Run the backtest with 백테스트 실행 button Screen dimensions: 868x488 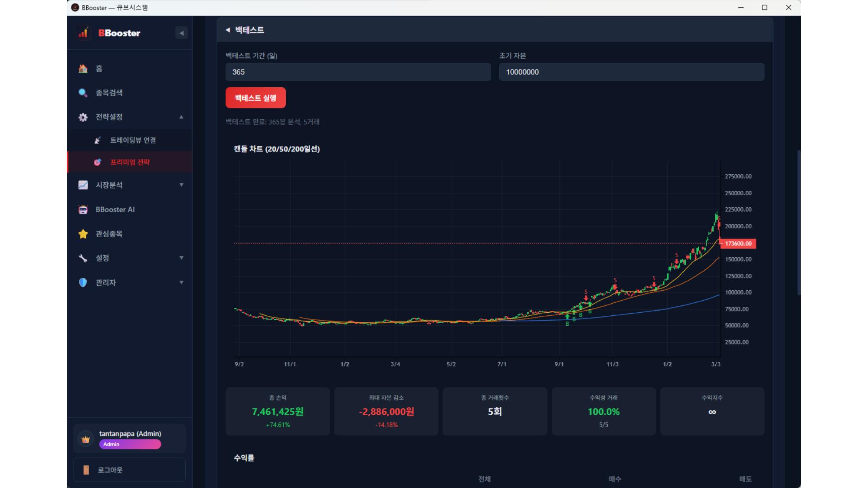coord(255,98)
